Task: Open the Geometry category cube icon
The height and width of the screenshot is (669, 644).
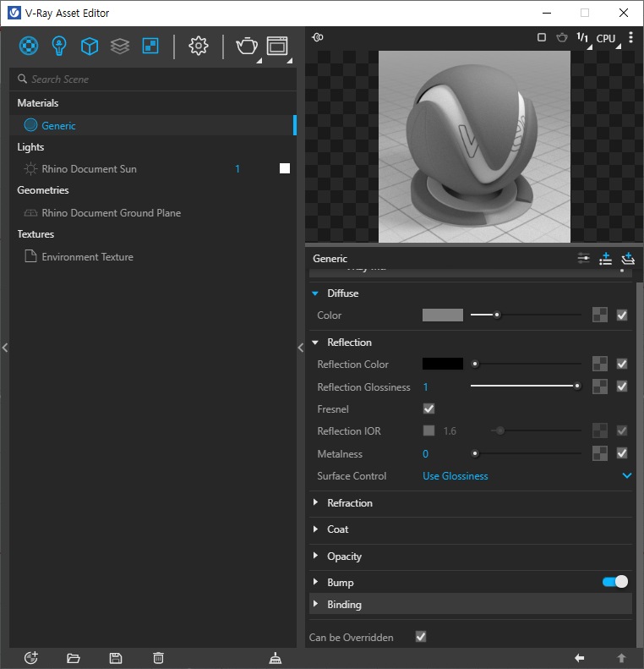Action: [90, 46]
